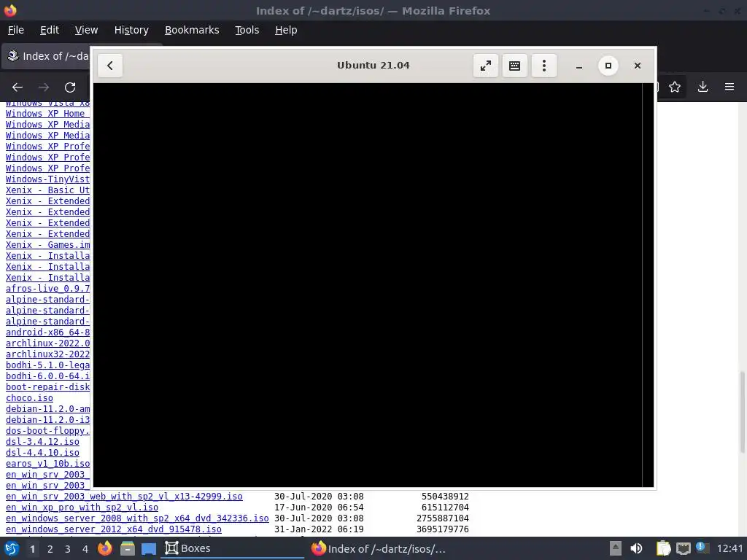Open the network status tray icon
Image resolution: width=747 pixels, height=560 pixels.
point(683,548)
